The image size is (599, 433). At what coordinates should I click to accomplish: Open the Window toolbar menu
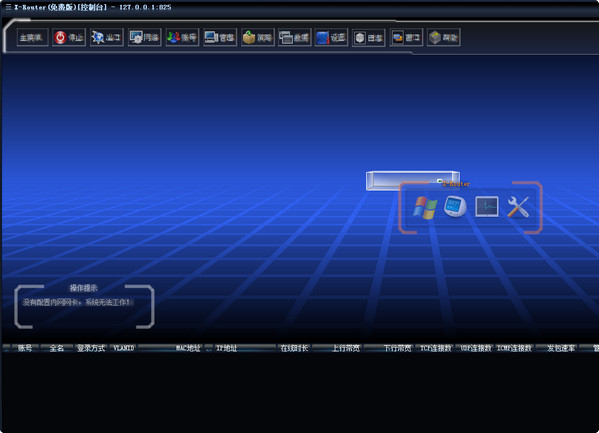click(x=406, y=37)
